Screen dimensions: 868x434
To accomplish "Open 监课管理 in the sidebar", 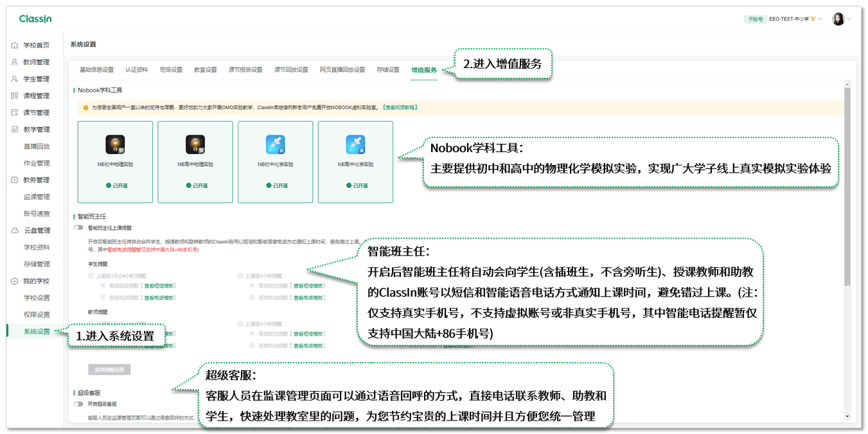I will (x=37, y=197).
